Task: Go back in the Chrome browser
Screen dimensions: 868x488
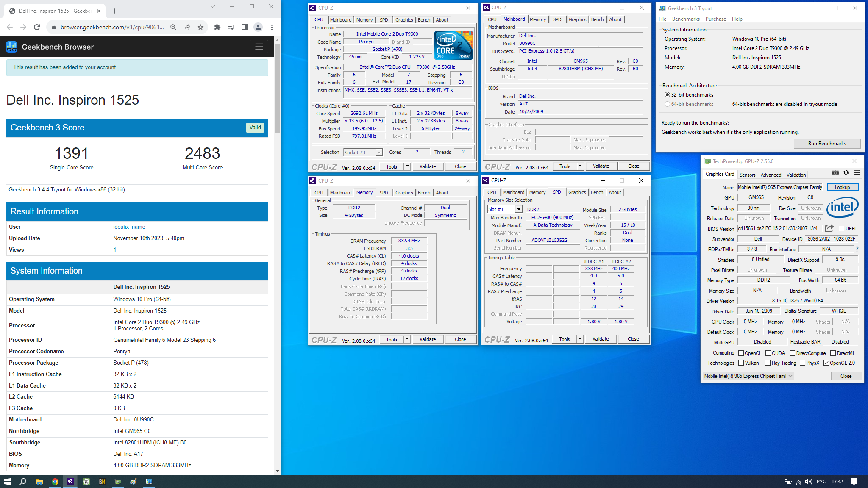Action: (x=10, y=27)
